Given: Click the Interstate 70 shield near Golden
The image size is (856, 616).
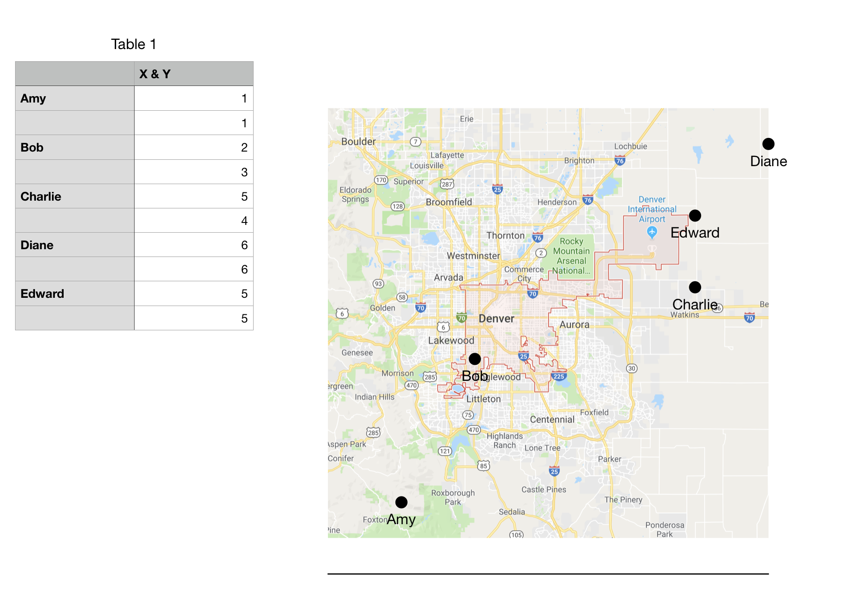Looking at the screenshot, I should click(x=421, y=307).
